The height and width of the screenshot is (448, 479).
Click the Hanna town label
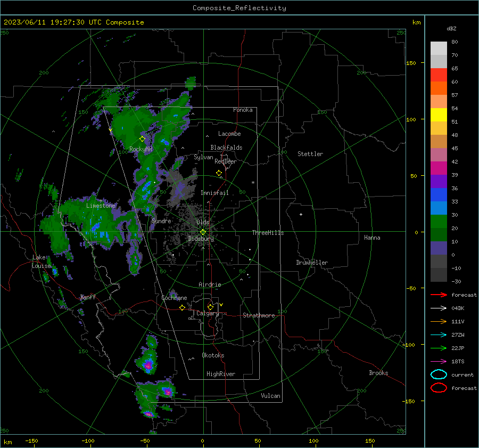pyautogui.click(x=372, y=238)
